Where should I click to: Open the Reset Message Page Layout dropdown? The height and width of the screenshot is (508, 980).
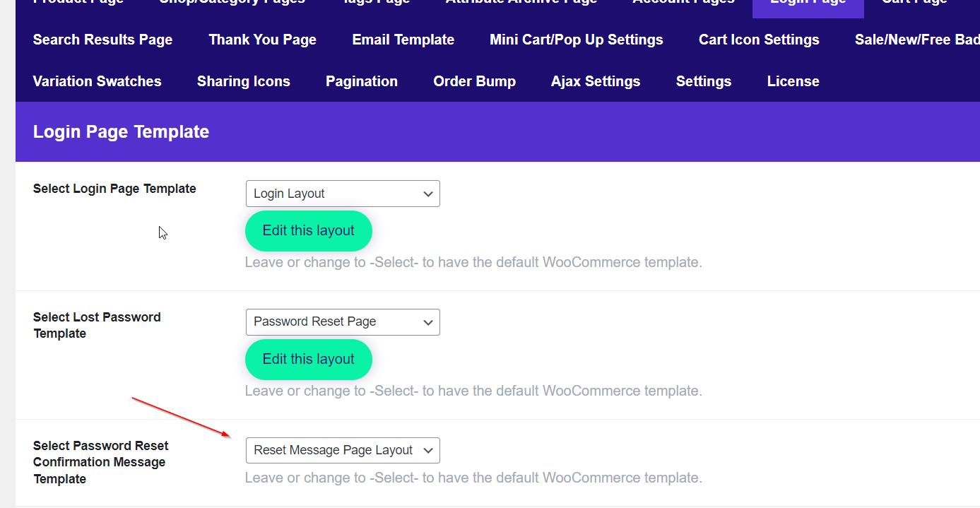point(343,451)
